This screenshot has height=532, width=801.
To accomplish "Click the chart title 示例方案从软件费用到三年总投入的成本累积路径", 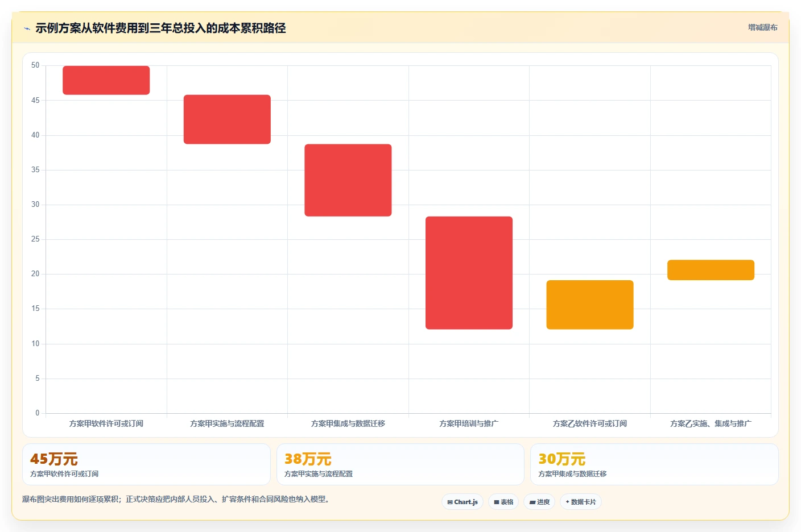I will pyautogui.click(x=160, y=28).
